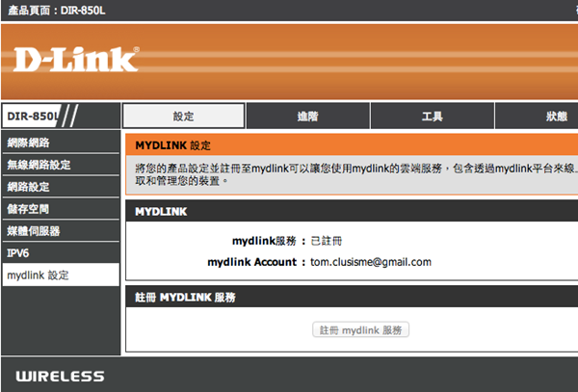Click the account email tom.clusisme@gmail.com

tap(371, 262)
